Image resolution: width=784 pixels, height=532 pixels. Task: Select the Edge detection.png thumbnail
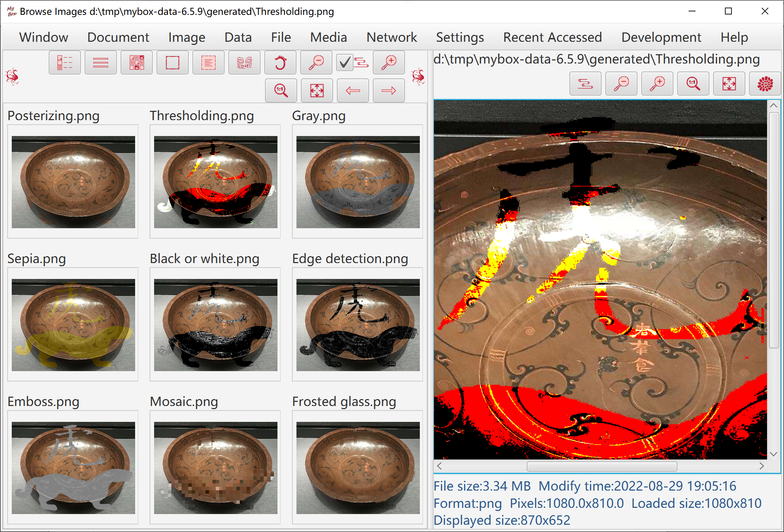tap(358, 325)
